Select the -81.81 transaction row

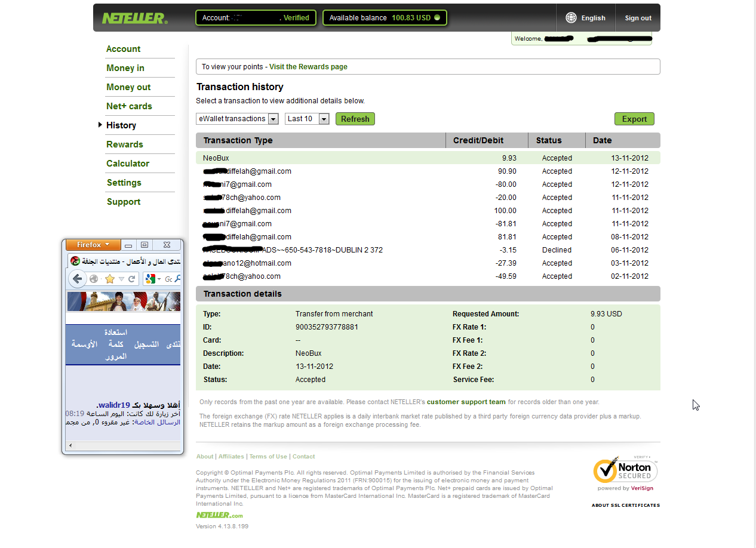point(428,224)
